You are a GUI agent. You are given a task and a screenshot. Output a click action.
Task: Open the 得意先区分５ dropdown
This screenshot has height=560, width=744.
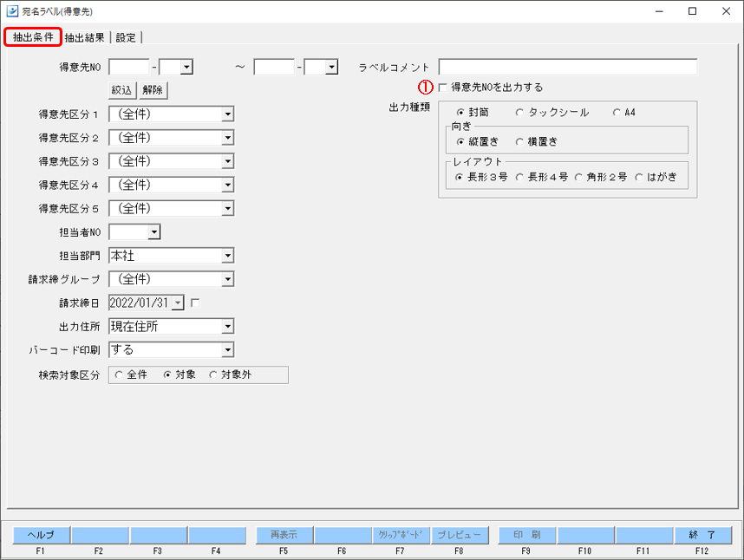pyautogui.click(x=228, y=209)
